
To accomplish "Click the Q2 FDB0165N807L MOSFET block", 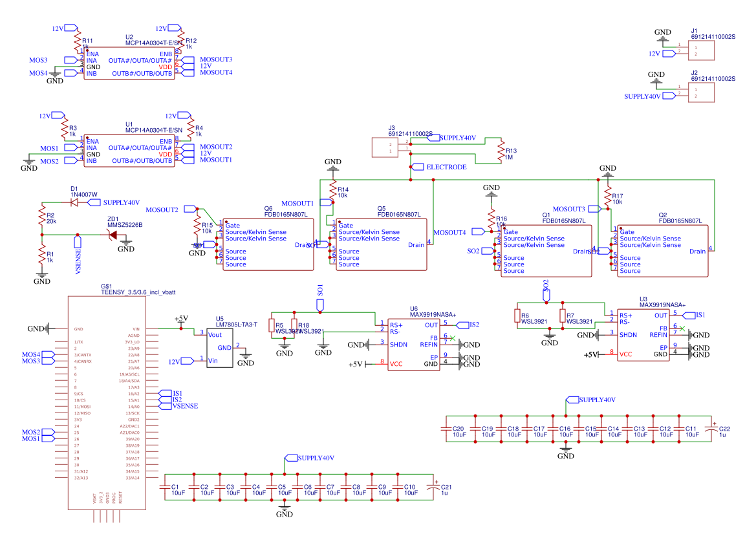I will [x=662, y=251].
